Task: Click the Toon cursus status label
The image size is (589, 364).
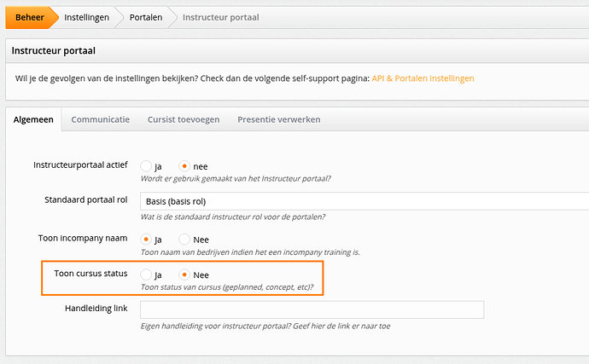Action: point(90,273)
